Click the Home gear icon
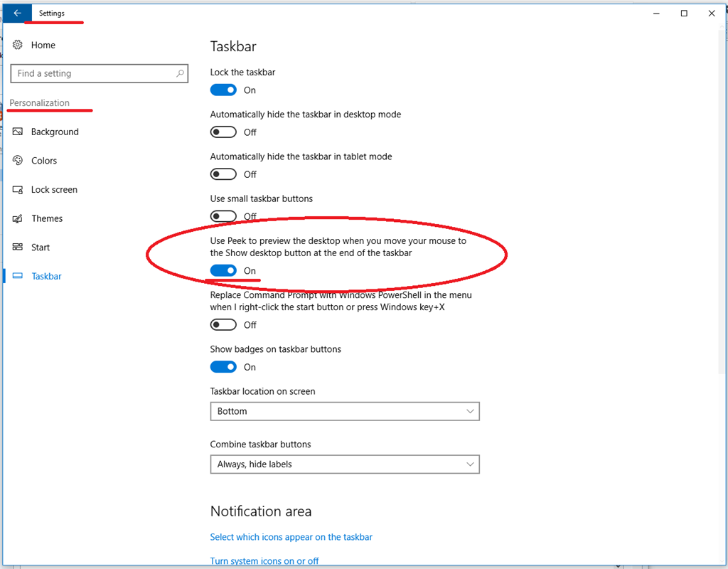Image resolution: width=728 pixels, height=569 pixels. 18,45
